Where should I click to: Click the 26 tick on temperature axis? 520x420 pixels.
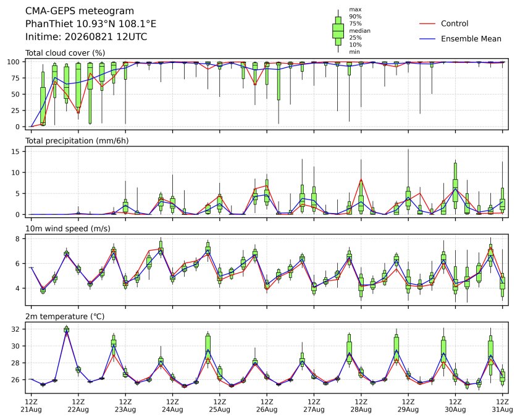[x=16, y=379]
